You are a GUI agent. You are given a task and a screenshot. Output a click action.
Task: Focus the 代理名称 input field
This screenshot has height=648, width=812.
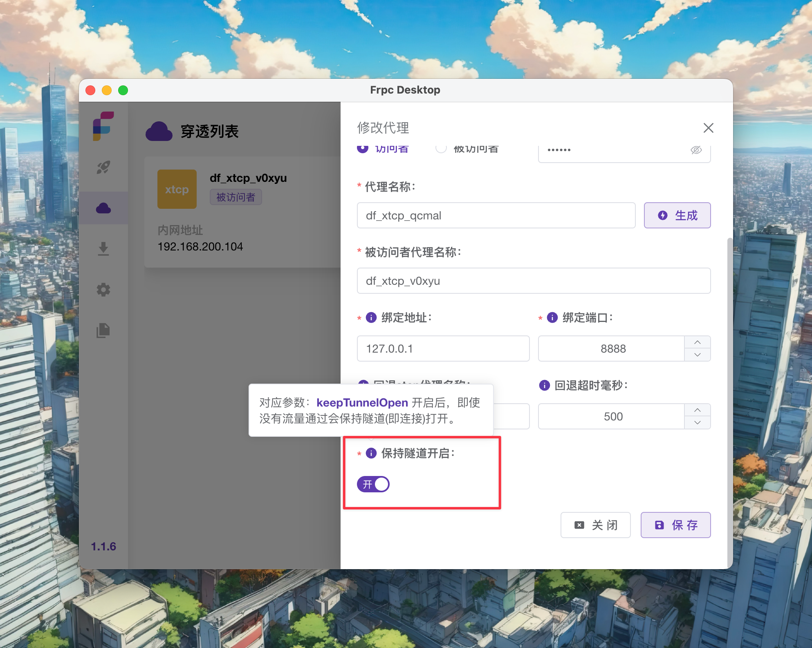(496, 215)
